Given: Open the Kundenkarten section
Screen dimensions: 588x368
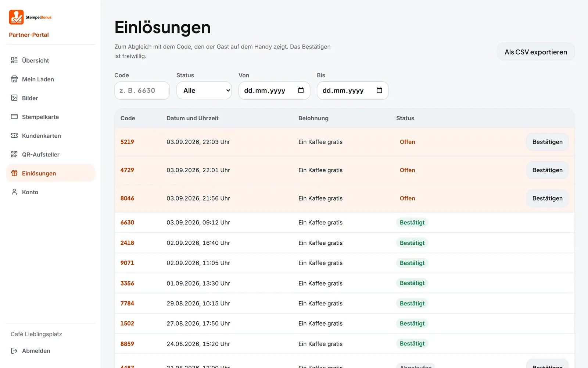Looking at the screenshot, I should click(x=50, y=135).
